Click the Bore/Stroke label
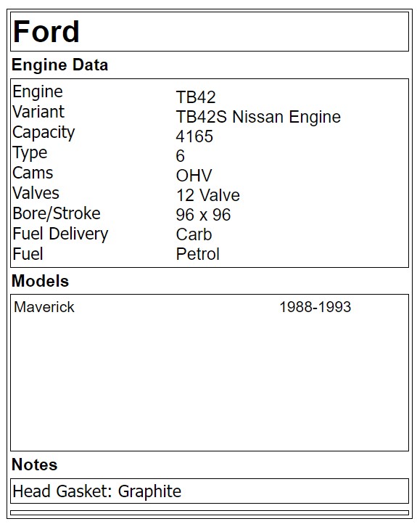417x532 pixels. [57, 214]
